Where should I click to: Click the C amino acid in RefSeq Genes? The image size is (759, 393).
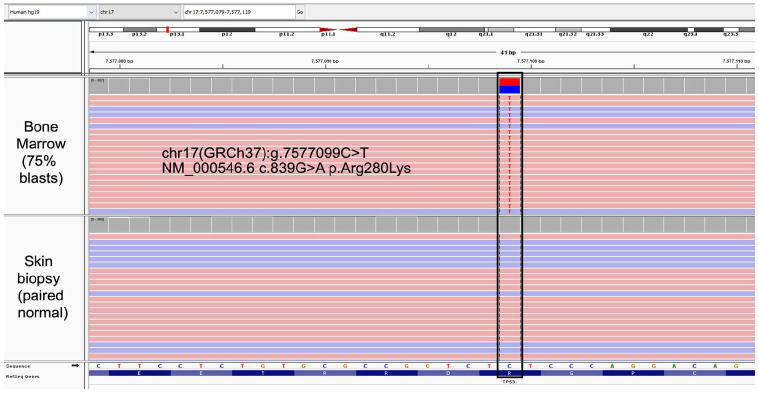point(695,373)
